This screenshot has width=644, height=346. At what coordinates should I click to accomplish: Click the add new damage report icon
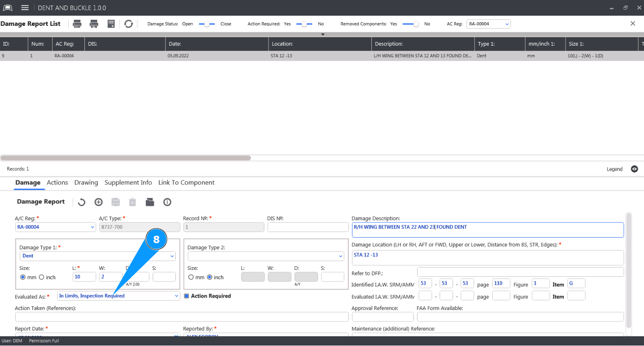(98, 202)
